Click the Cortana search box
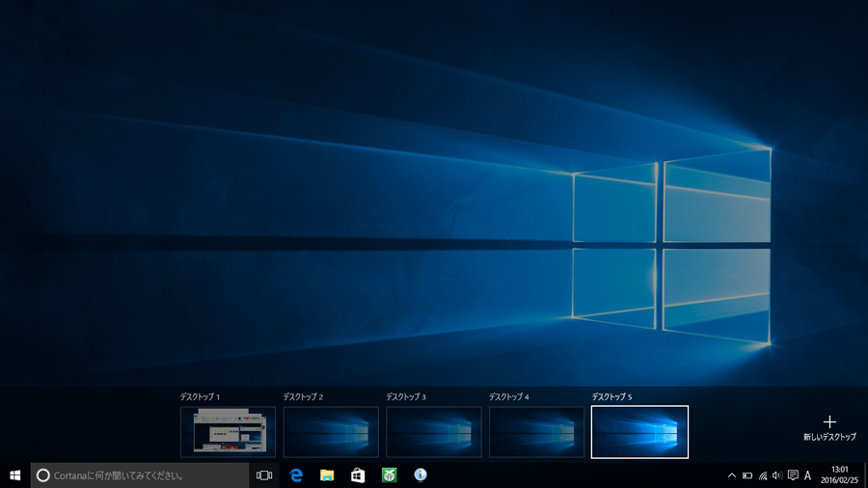 point(140,475)
